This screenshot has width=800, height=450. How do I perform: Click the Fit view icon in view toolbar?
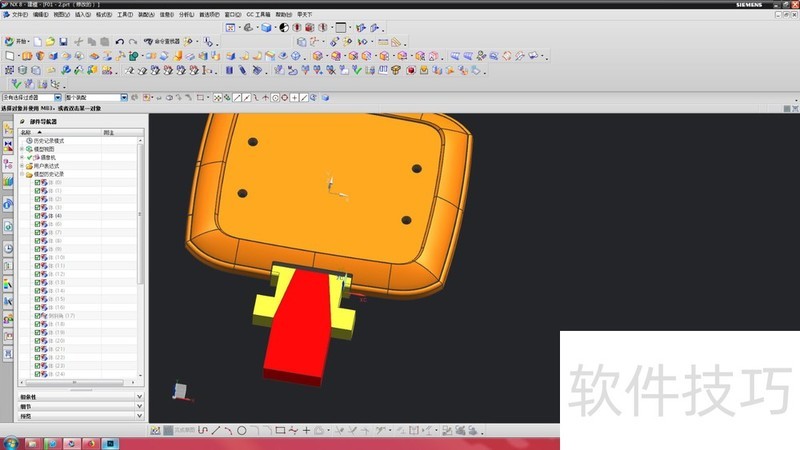coord(231,28)
